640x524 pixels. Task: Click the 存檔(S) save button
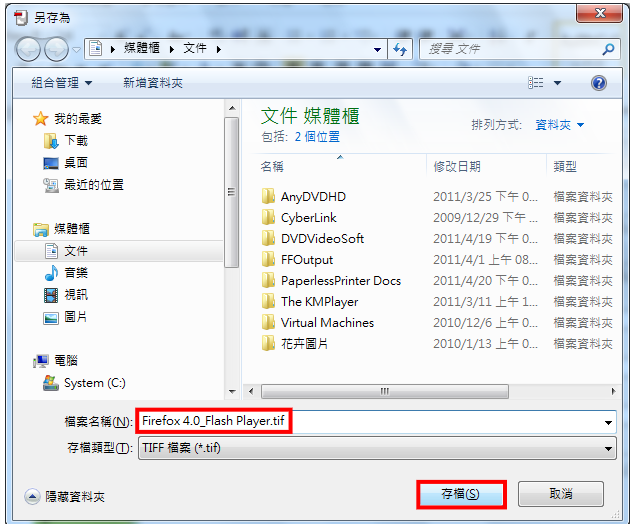[461, 494]
